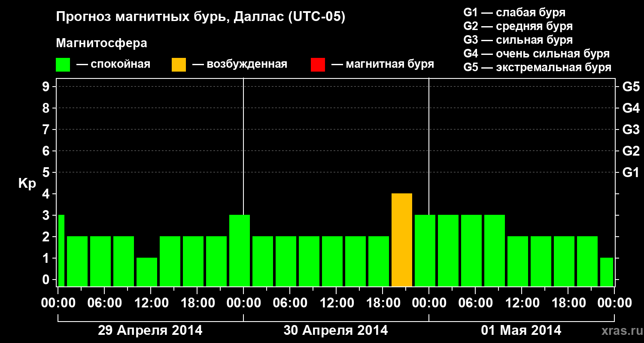The image size is (644, 343).
Task: Select the Kp 3 bar crossing midnight into 01 Мая
Action: pyautogui.click(x=425, y=251)
